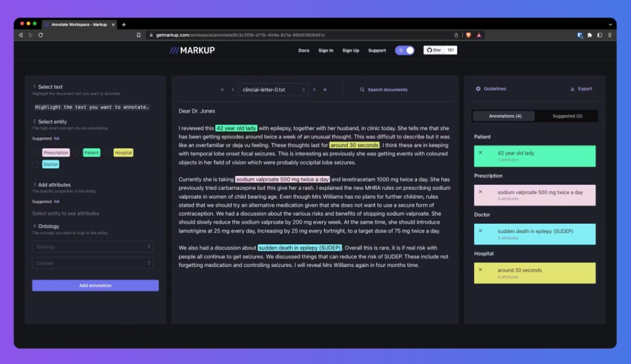
Task: Click the GitHub Star button
Action: click(x=433, y=50)
